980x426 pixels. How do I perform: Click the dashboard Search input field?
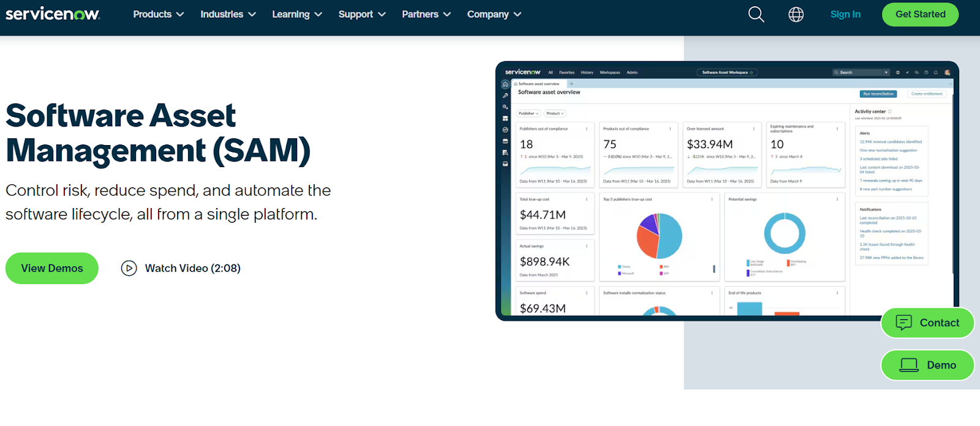[858, 72]
